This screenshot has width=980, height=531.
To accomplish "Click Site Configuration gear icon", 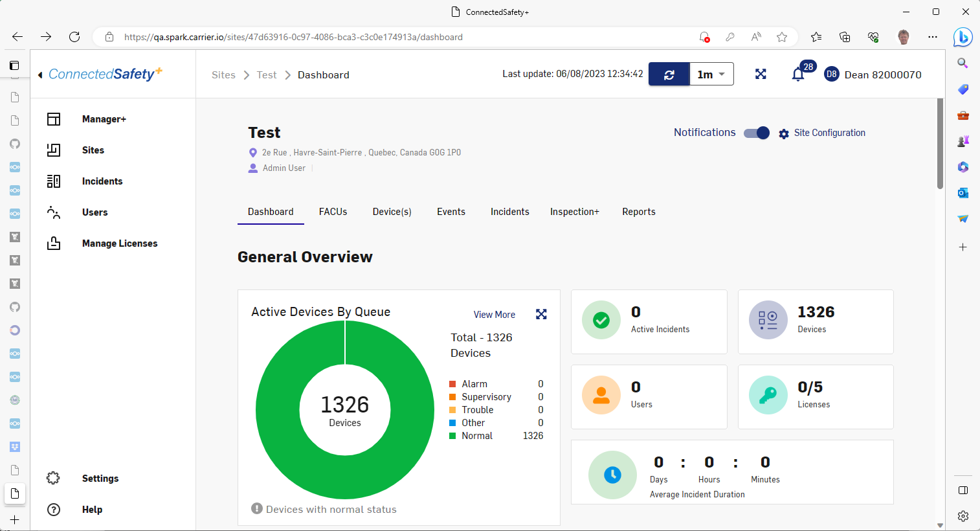I will [x=784, y=133].
